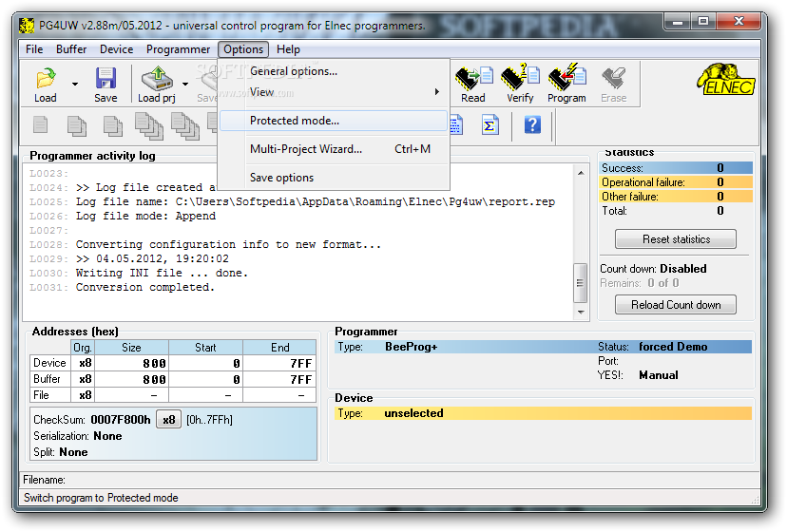Click the Reload Count down button
787x532 pixels.
coord(676,305)
